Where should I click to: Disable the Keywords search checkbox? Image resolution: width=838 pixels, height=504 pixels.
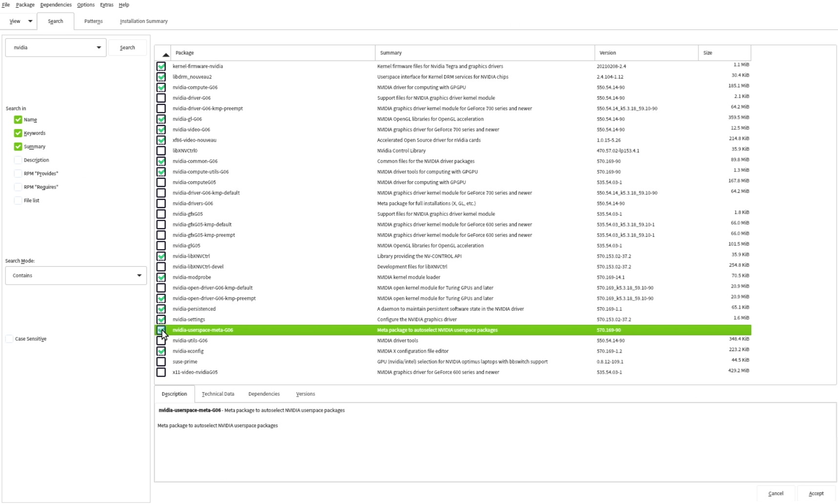pyautogui.click(x=18, y=133)
